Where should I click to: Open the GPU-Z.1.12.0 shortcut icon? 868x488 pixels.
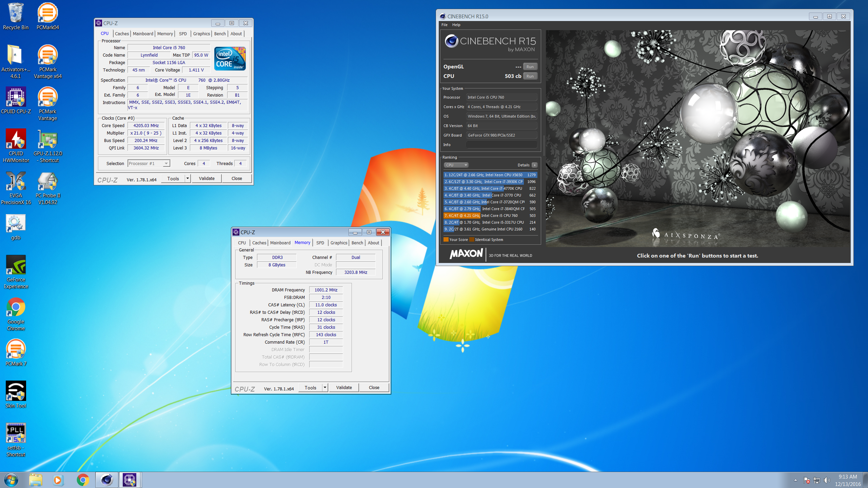[47, 146]
